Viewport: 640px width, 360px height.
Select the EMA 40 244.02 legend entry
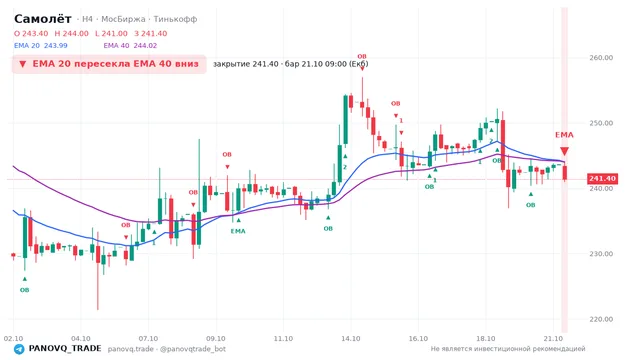[130, 46]
